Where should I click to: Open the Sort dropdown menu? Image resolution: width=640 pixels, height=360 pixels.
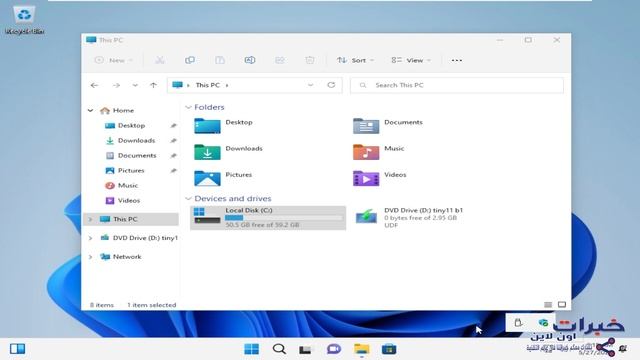356,60
